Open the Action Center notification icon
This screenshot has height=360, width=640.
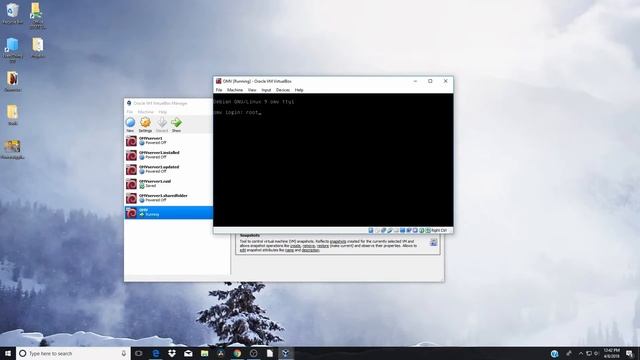coord(630,353)
